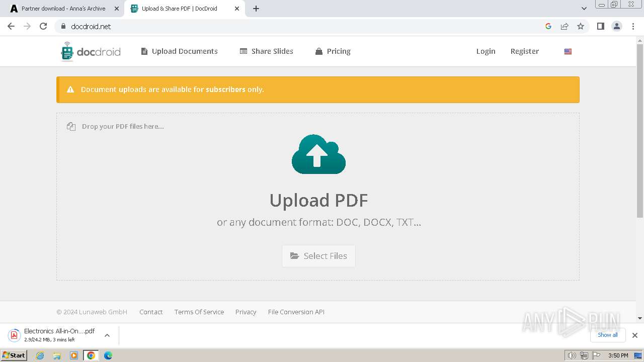The height and width of the screenshot is (362, 644).
Task: Open Chrome three-dot menu
Action: [633, 26]
